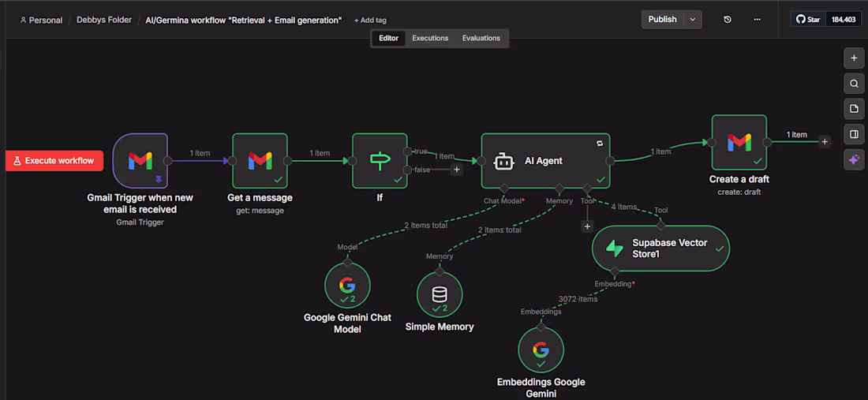
Task: Click the workflow name "Retrieval + Email generation"
Action: point(244,20)
